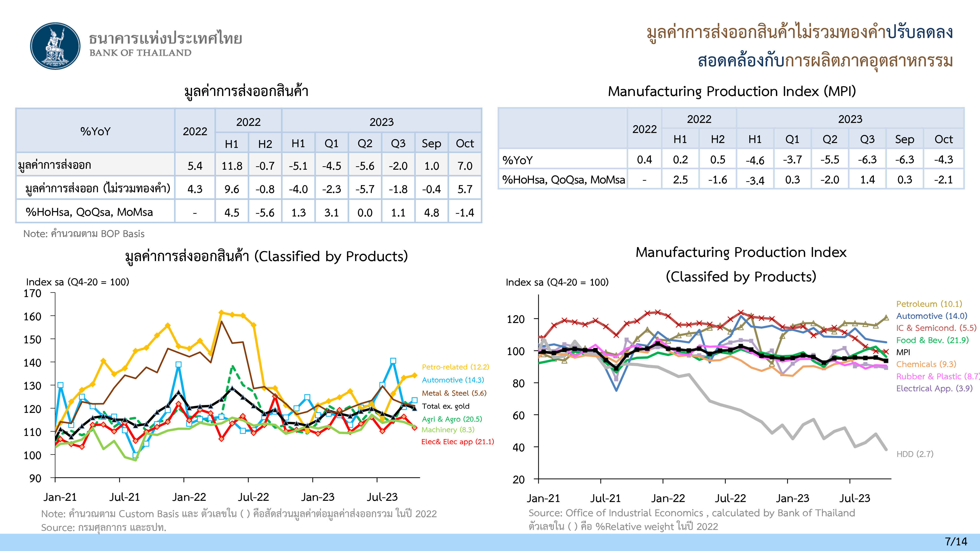Screen dimensions: 980x551
Task: Click the Metal & Steel (5.6) legend label
Action: pos(454,393)
